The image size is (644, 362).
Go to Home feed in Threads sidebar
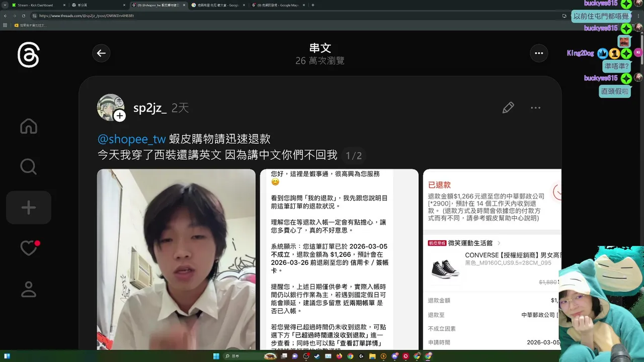(x=28, y=126)
